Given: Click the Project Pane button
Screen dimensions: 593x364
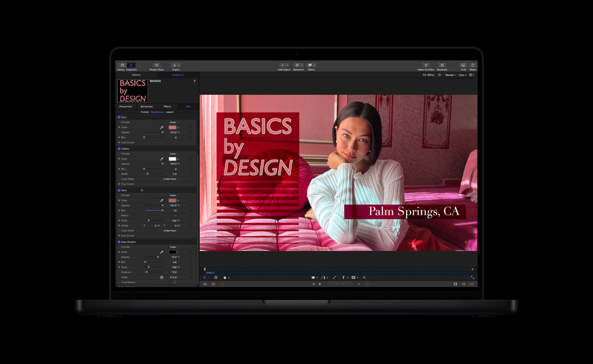Looking at the screenshot, I should [157, 65].
